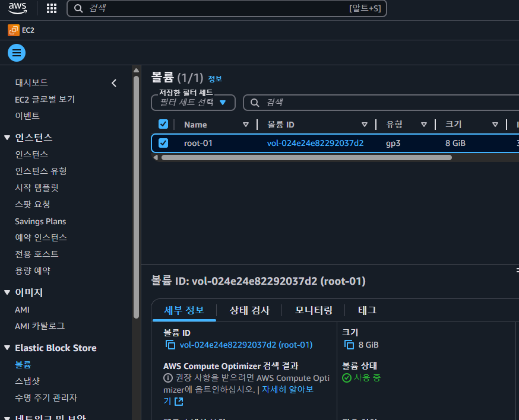
Task: Click the Compute Optimizer info icon
Action: coord(168,378)
